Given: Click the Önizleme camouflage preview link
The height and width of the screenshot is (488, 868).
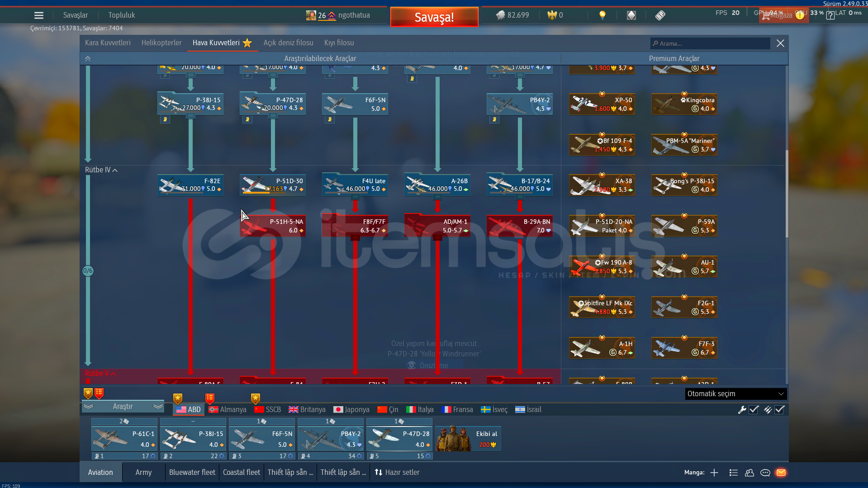Looking at the screenshot, I should [428, 365].
